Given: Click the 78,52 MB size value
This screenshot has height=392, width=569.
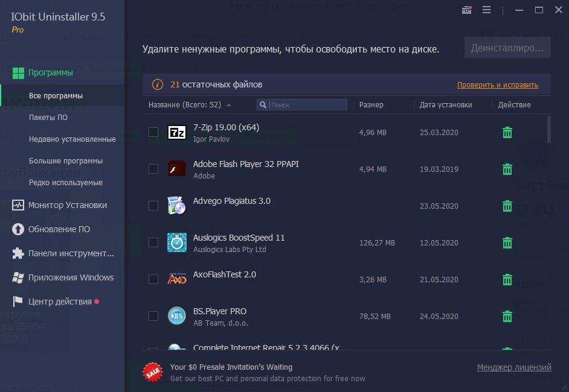Looking at the screenshot, I should click(375, 316).
